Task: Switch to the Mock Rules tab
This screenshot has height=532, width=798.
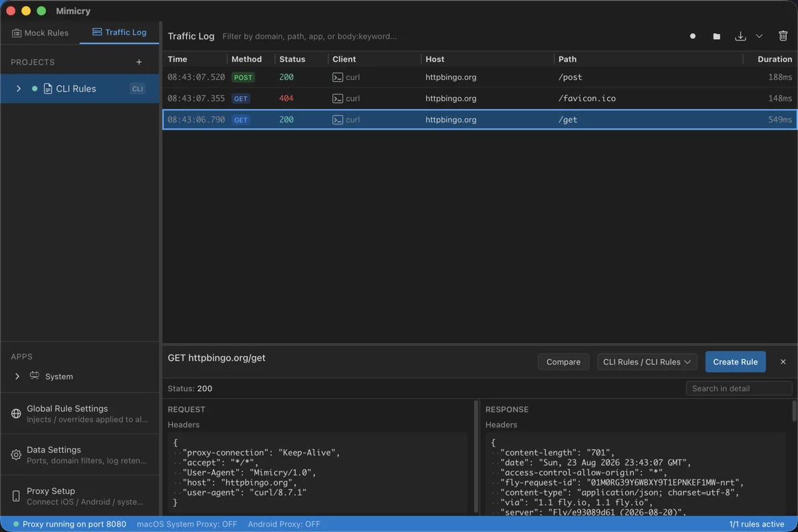Action: (40, 33)
